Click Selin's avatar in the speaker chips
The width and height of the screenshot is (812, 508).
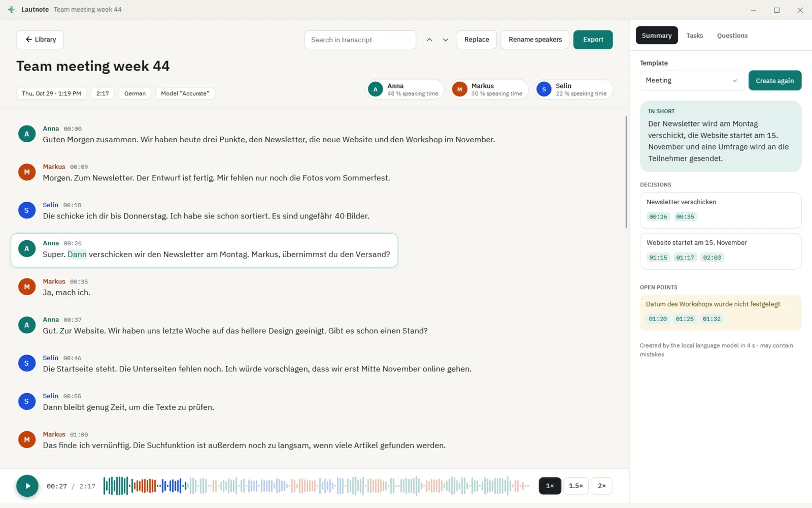pos(544,89)
